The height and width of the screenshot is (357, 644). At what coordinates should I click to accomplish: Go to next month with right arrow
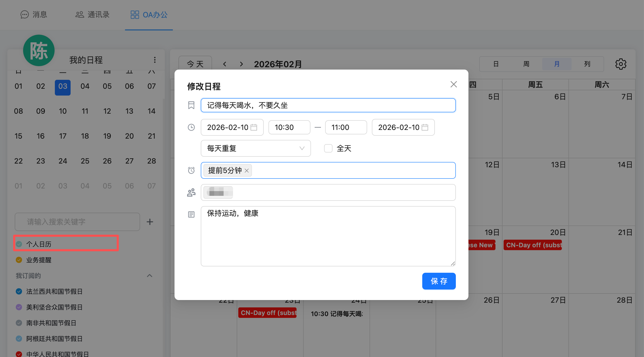click(241, 64)
